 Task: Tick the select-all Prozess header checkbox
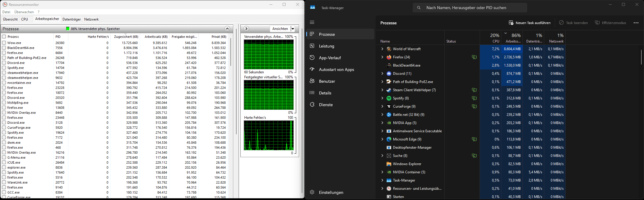(4, 37)
